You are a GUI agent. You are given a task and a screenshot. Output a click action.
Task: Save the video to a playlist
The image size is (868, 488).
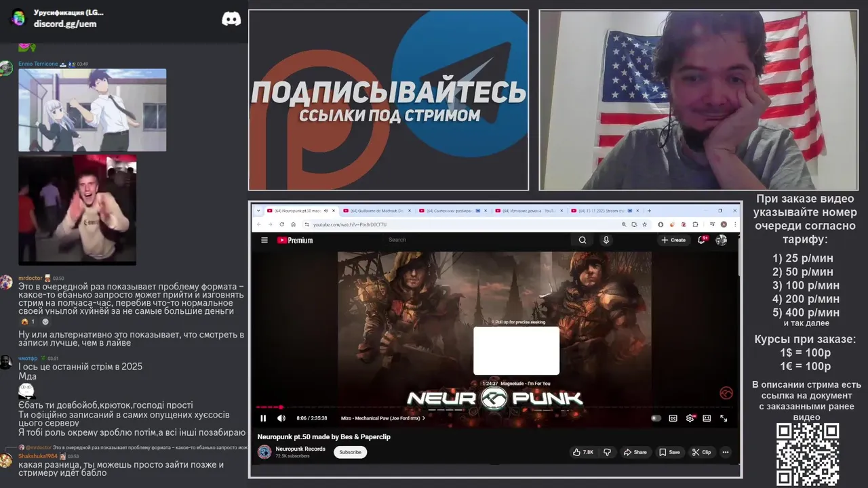tap(669, 452)
